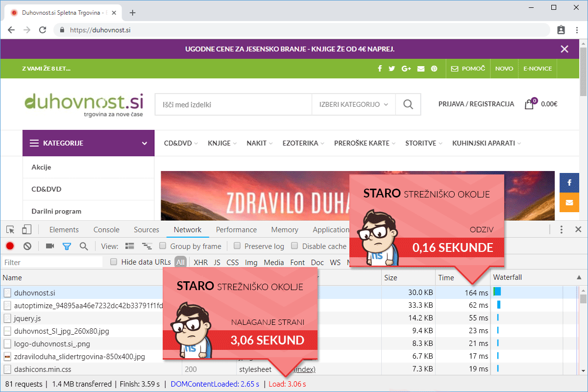The height and width of the screenshot is (392, 588).
Task: Click the DevTools record network log button
Action: [10, 246]
